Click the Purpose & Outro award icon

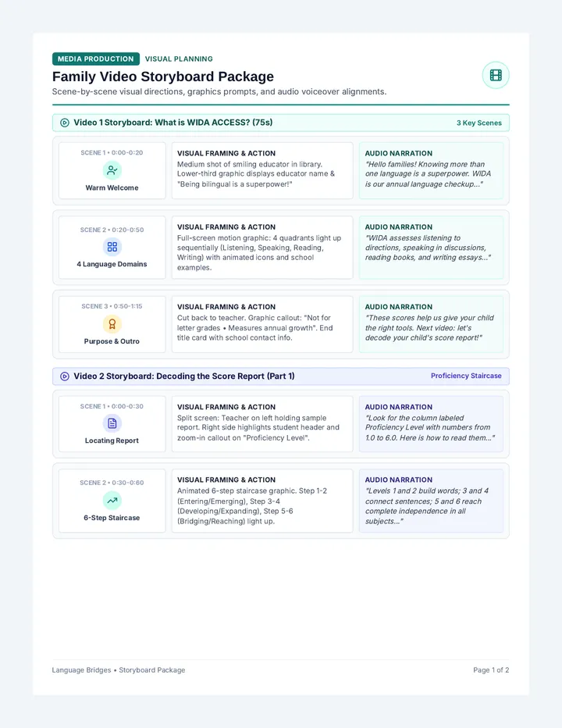pyautogui.click(x=112, y=323)
